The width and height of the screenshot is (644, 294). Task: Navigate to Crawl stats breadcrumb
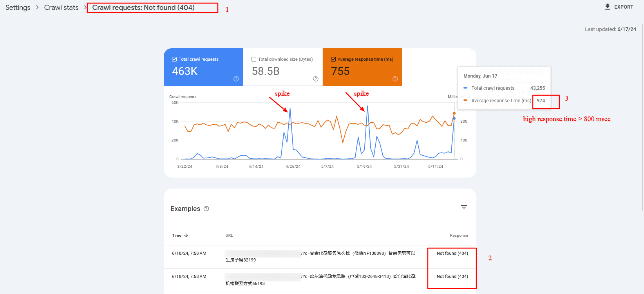[x=61, y=7]
